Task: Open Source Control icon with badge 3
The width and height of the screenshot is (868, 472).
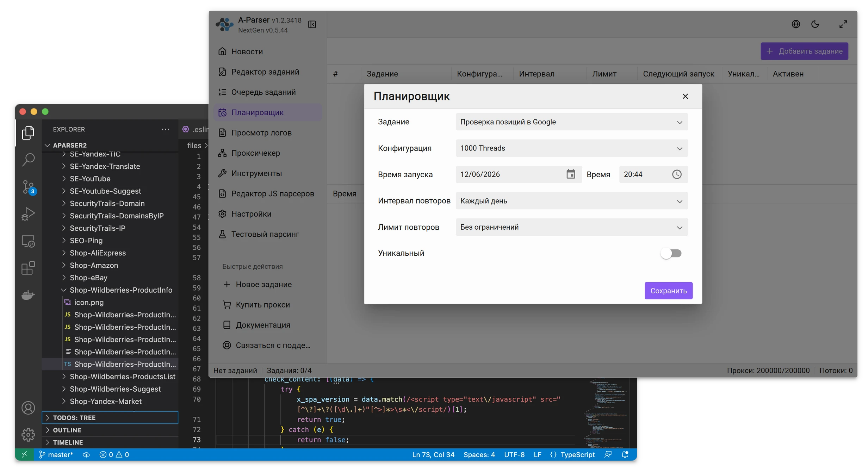Action: click(29, 187)
